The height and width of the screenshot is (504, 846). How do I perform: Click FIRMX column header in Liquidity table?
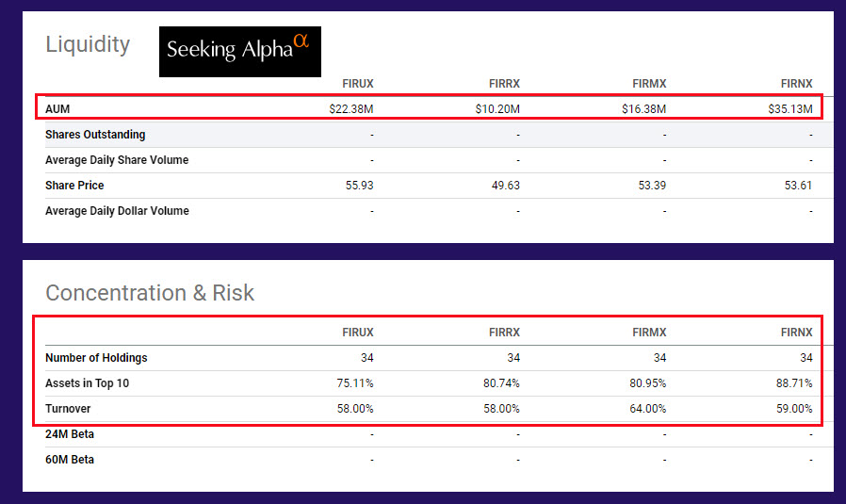point(649,84)
